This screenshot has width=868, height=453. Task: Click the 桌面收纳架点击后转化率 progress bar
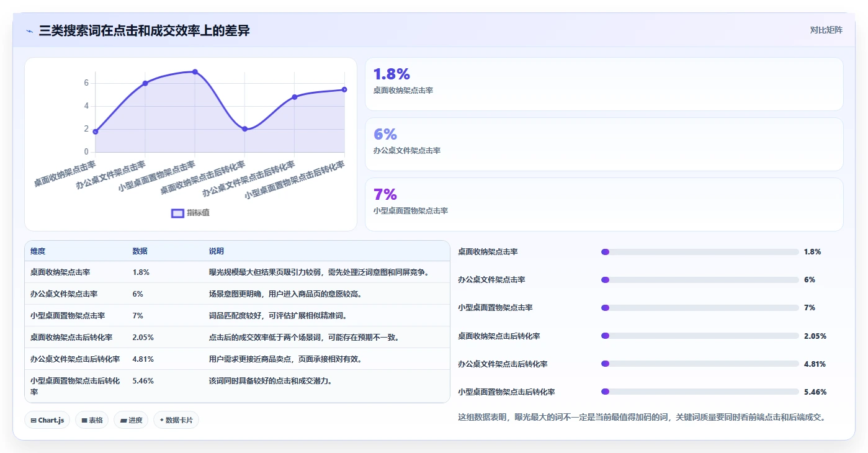[x=700, y=336]
